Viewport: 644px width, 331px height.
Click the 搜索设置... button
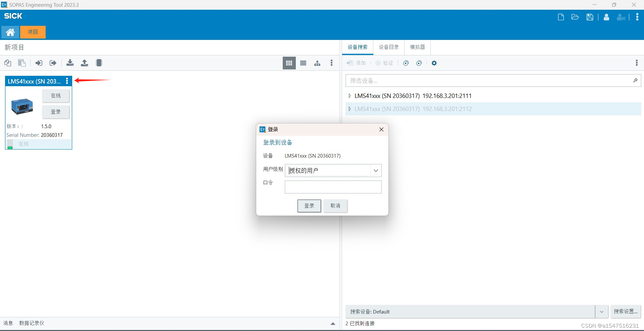click(x=626, y=312)
